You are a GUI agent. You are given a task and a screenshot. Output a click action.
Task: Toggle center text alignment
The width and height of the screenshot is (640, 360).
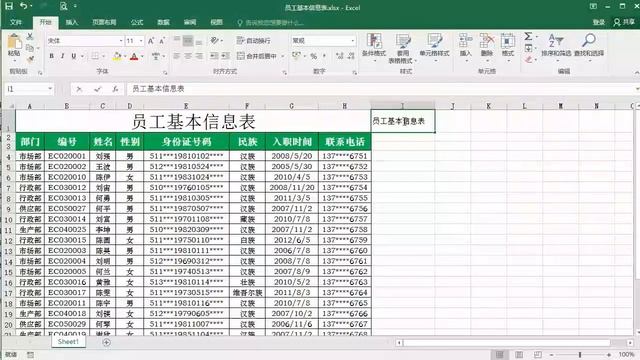tap(188, 56)
